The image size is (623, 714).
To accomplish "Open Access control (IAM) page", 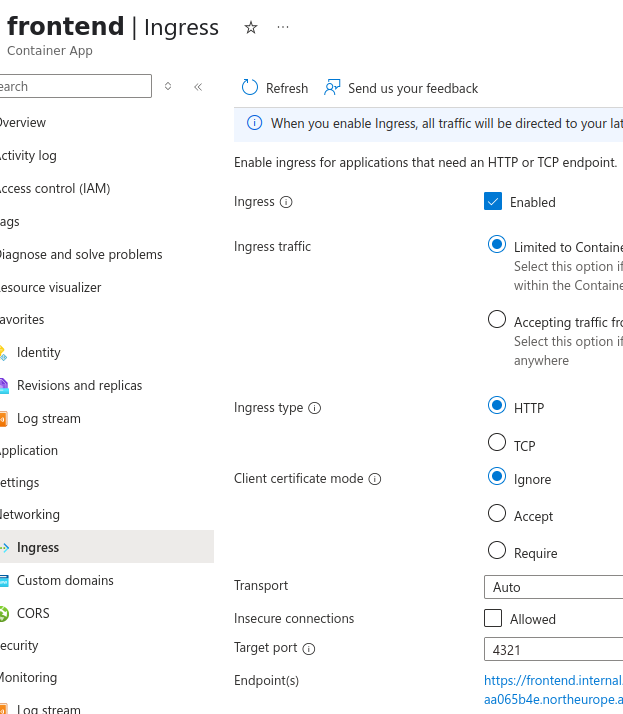I will point(55,189).
